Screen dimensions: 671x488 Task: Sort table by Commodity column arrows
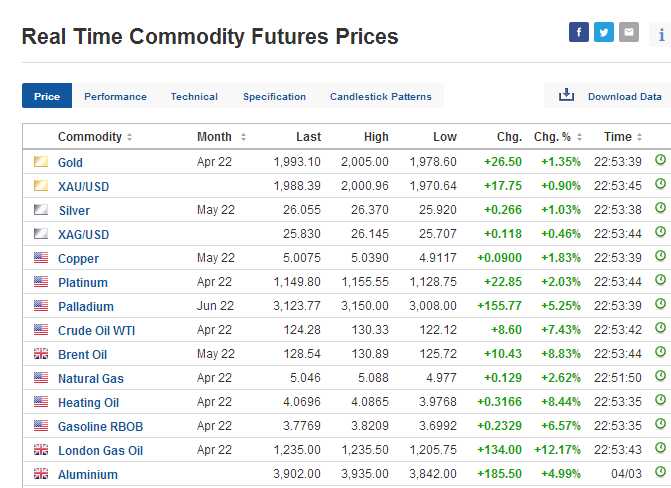pos(130,137)
